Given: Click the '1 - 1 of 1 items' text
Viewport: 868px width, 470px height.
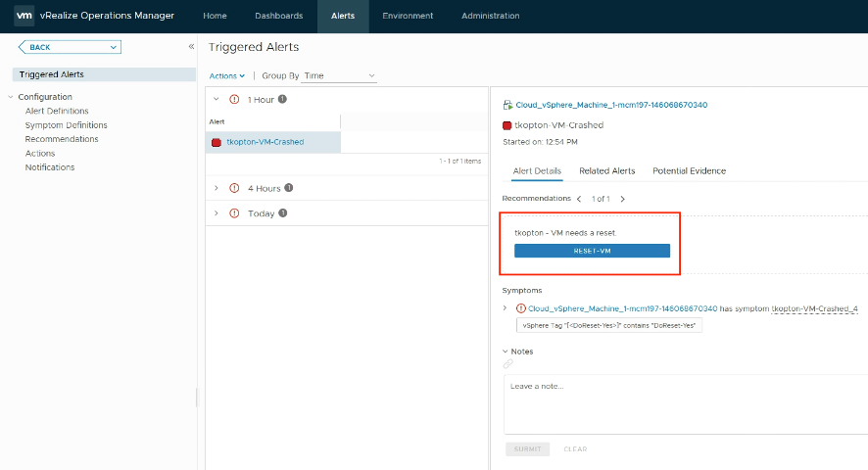Looking at the screenshot, I should click(x=460, y=162).
